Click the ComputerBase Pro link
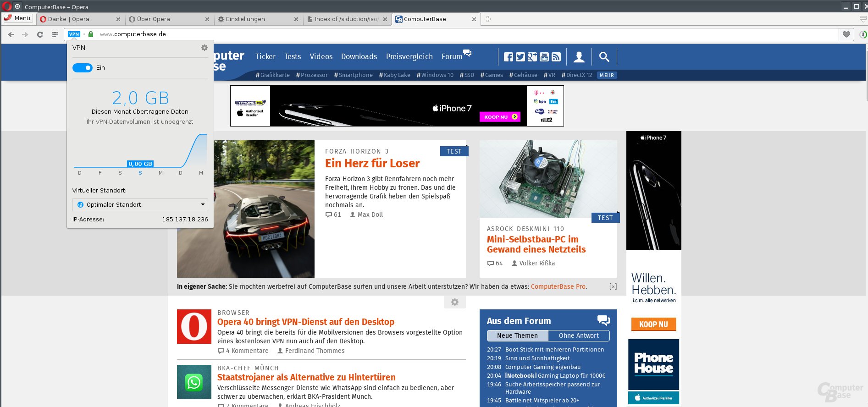This screenshot has width=868, height=407. click(x=558, y=286)
